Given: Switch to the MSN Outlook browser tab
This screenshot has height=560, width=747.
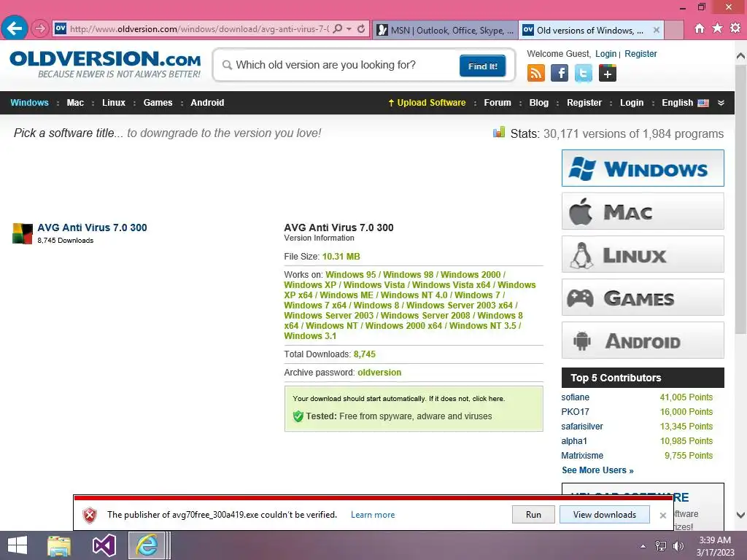Looking at the screenshot, I should pyautogui.click(x=446, y=31).
